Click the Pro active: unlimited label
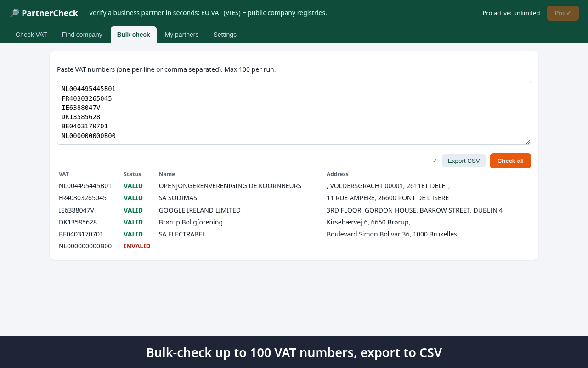Screen dimensions: 588x368 tap(511, 13)
